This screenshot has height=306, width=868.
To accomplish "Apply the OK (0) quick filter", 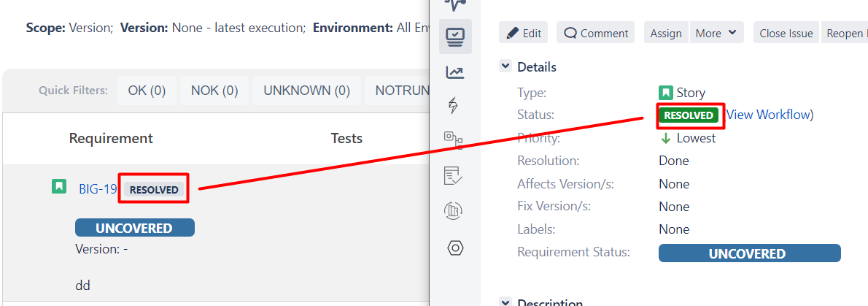I will (x=147, y=91).
